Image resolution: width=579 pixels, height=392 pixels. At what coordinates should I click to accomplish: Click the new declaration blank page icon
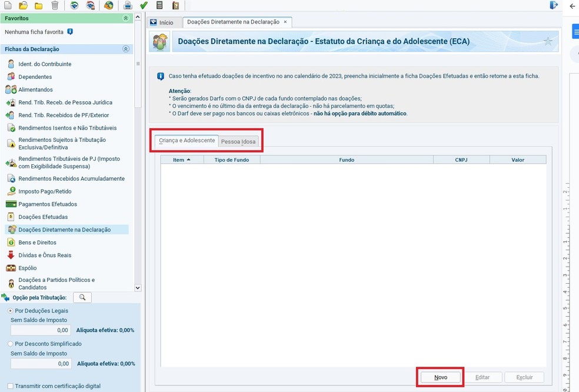[8, 5]
